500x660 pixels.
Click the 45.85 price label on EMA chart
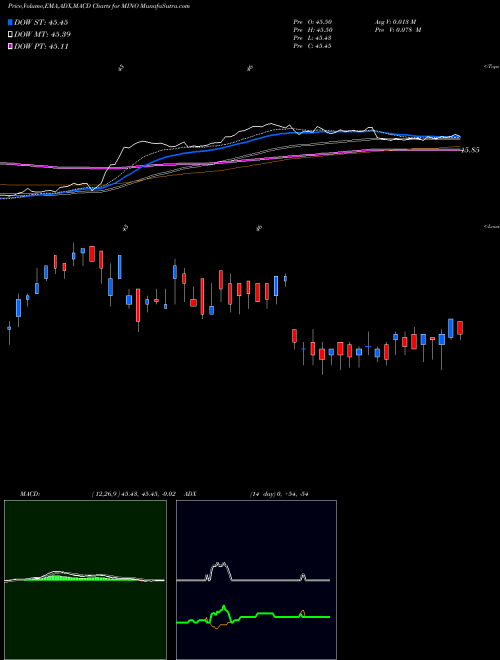470,150
